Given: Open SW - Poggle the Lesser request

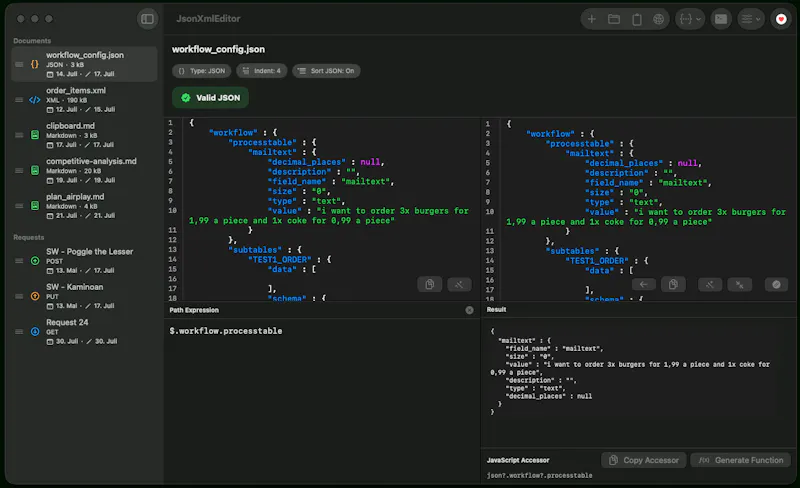Looking at the screenshot, I should tap(84, 260).
